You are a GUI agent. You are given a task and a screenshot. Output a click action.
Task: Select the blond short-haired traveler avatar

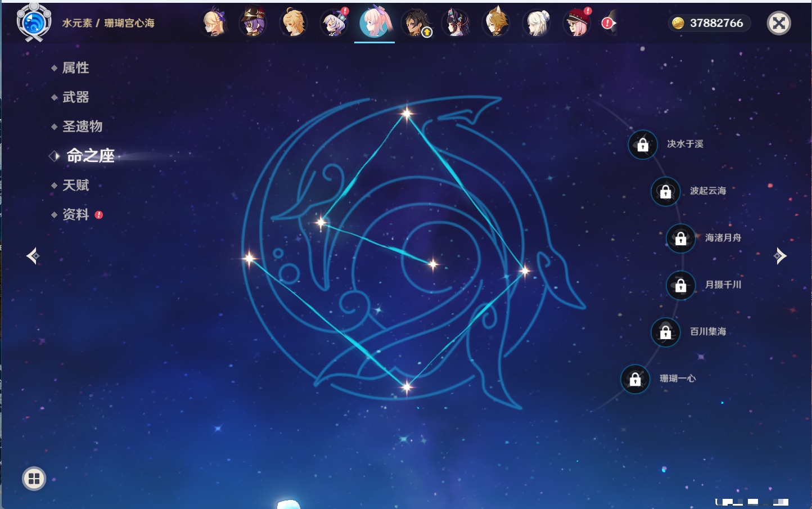[293, 23]
